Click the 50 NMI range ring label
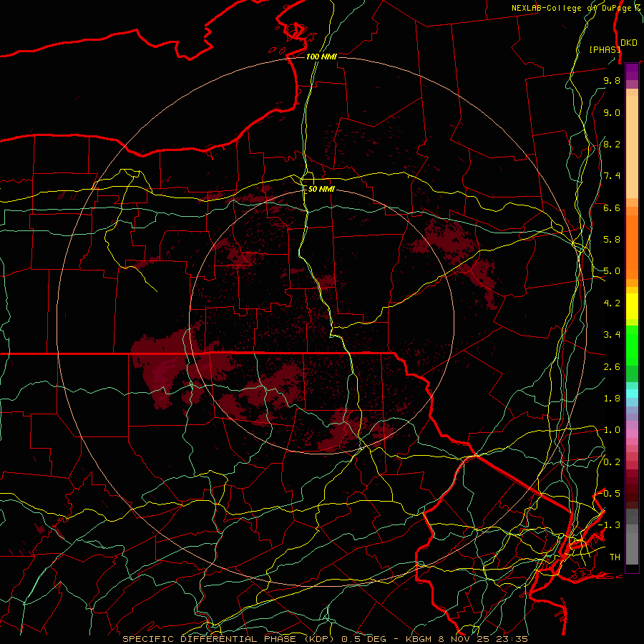This screenshot has height=644, width=644. pos(321,189)
